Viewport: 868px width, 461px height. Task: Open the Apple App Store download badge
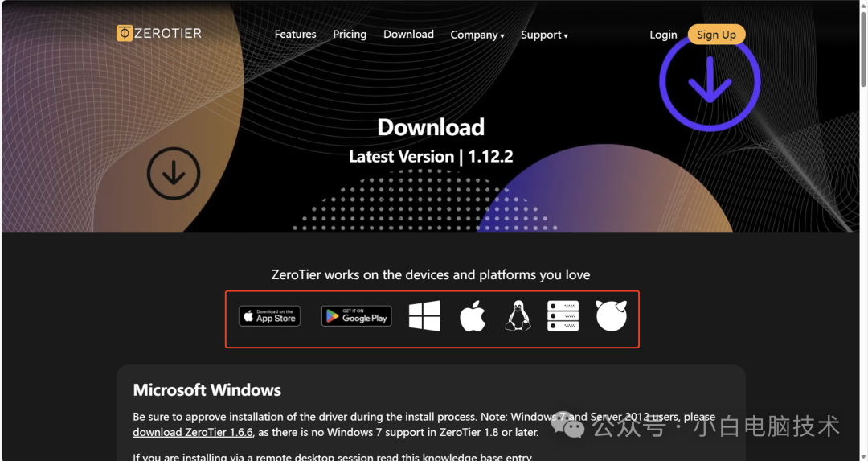[269, 316]
